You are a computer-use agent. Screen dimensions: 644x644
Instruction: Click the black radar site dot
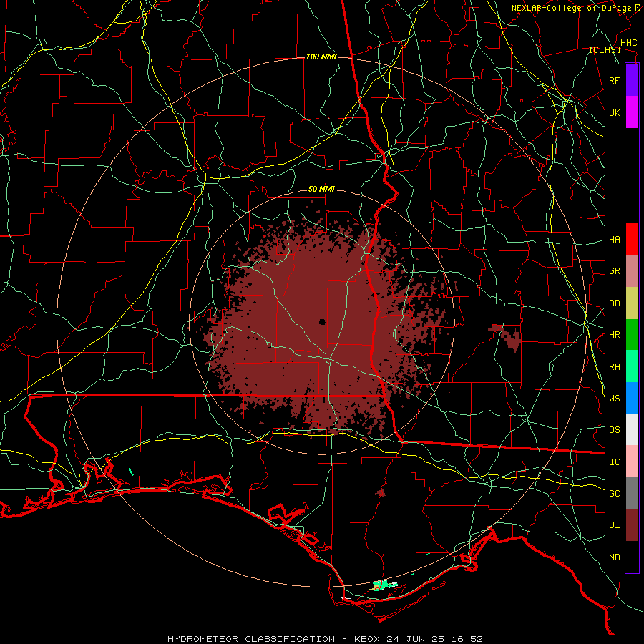322,321
